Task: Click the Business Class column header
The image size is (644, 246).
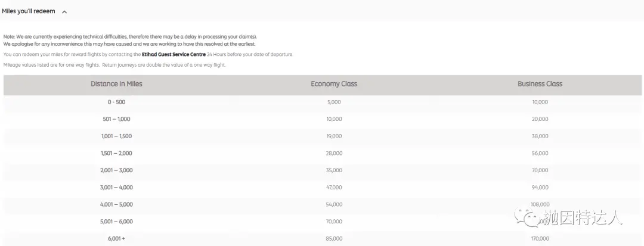Action: coord(540,83)
